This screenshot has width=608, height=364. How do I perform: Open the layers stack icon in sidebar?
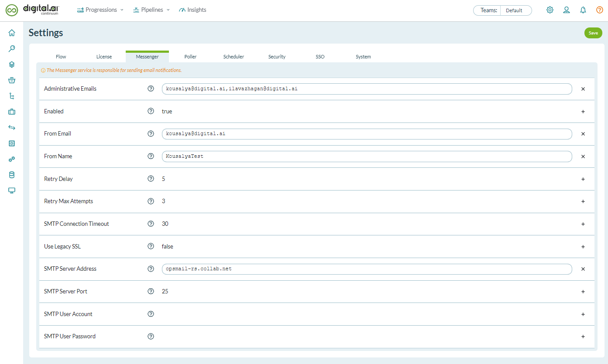point(12,65)
